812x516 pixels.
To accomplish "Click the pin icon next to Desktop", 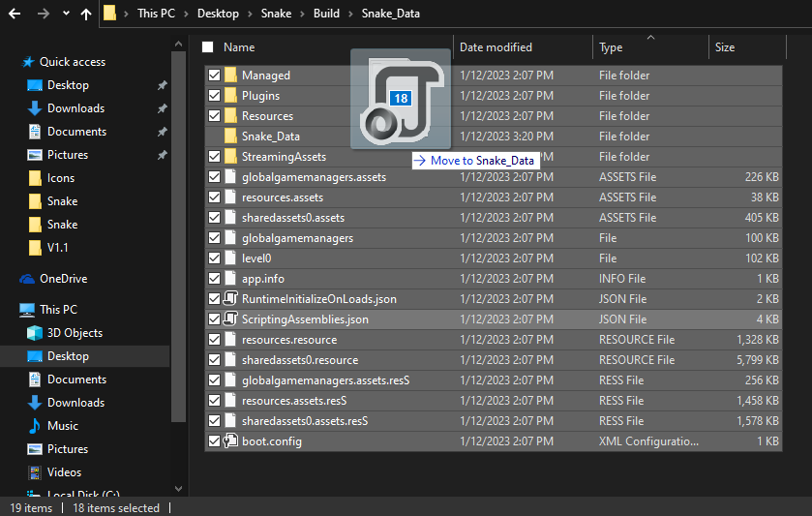I will 162,85.
